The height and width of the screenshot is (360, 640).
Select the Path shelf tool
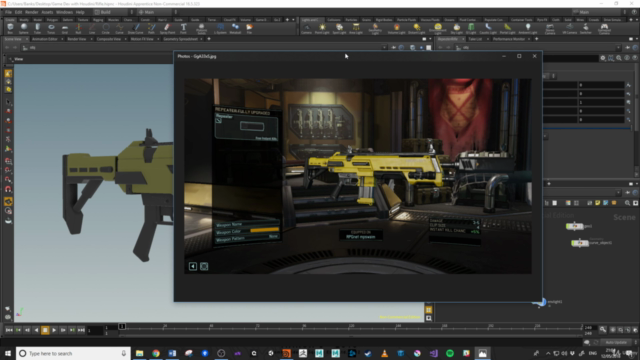(151, 29)
